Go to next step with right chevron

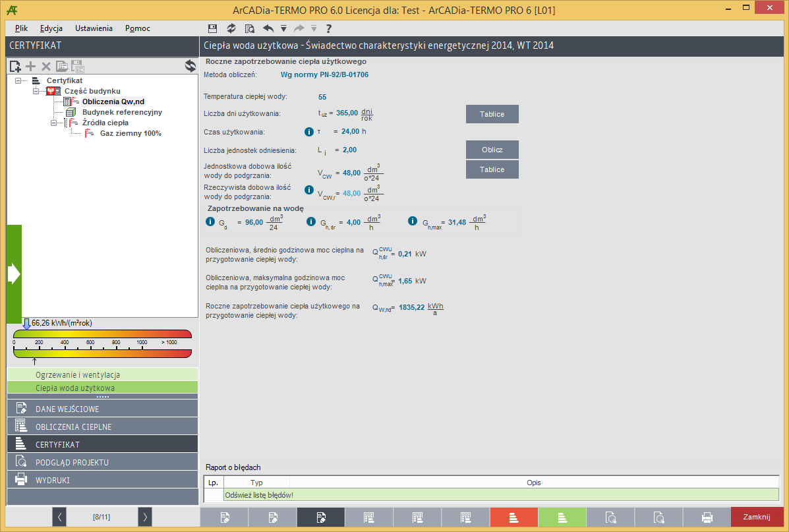[145, 517]
